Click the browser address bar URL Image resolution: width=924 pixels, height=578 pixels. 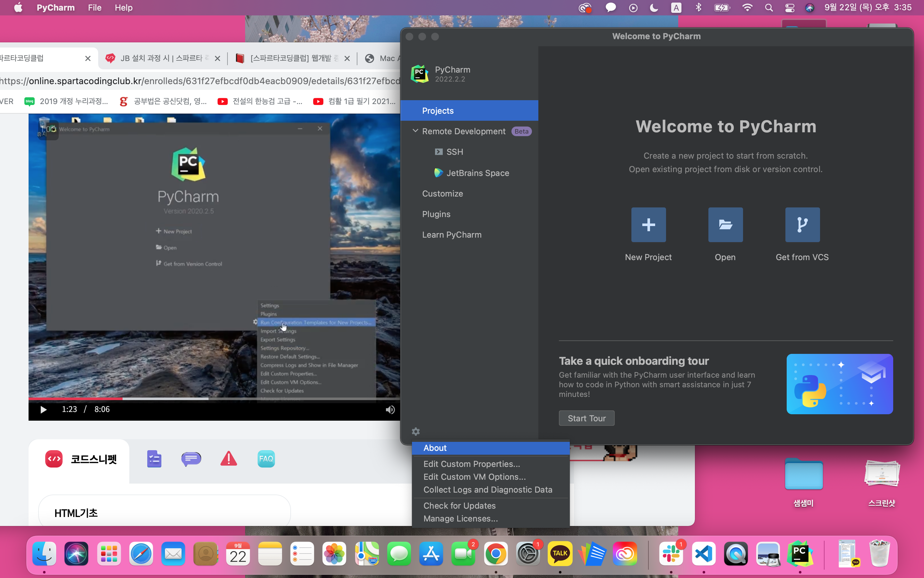coord(200,81)
